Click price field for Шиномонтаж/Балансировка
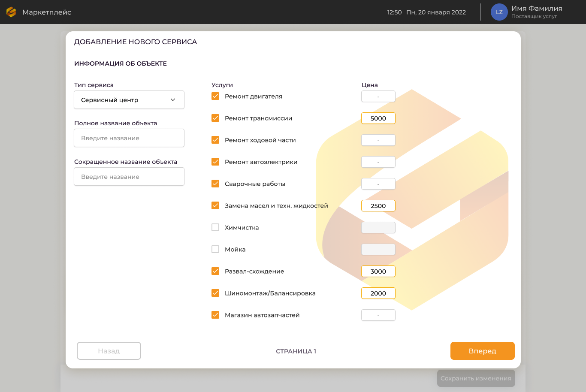586x392 pixels. pos(378,293)
